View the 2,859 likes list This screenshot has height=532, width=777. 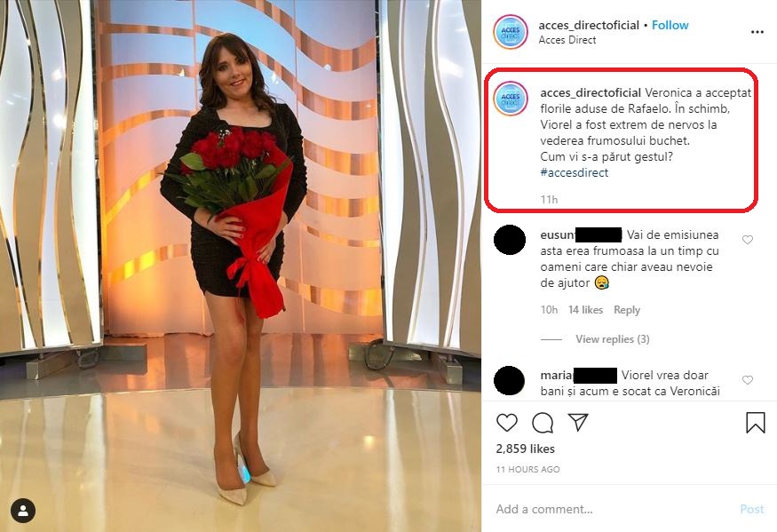pos(526,449)
